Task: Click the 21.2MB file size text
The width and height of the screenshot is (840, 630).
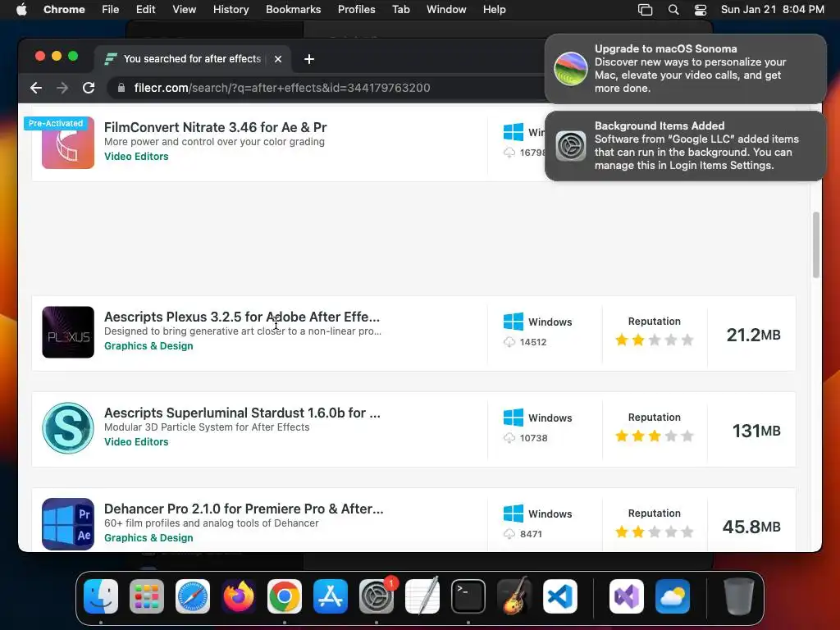Action: click(753, 335)
